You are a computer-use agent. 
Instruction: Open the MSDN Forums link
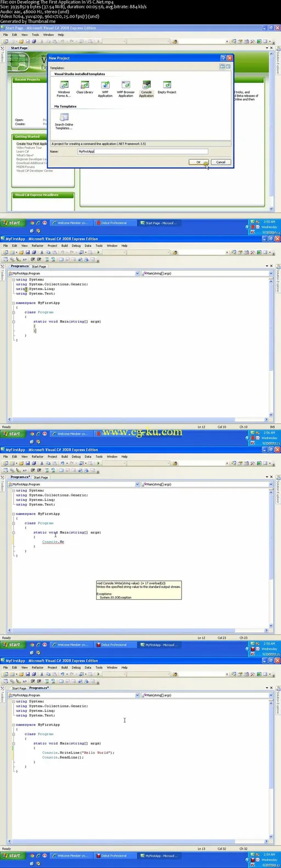coord(25,167)
